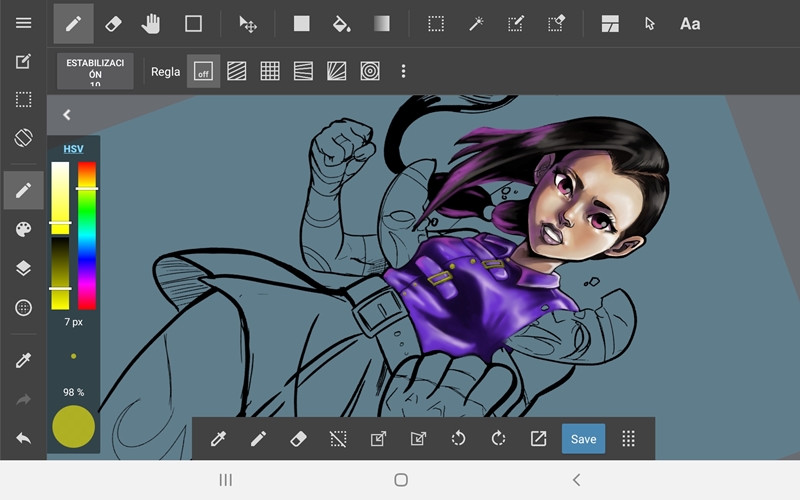Screen dimensions: 800x500
Task: Select the operation cursor tool
Action: (x=649, y=23)
